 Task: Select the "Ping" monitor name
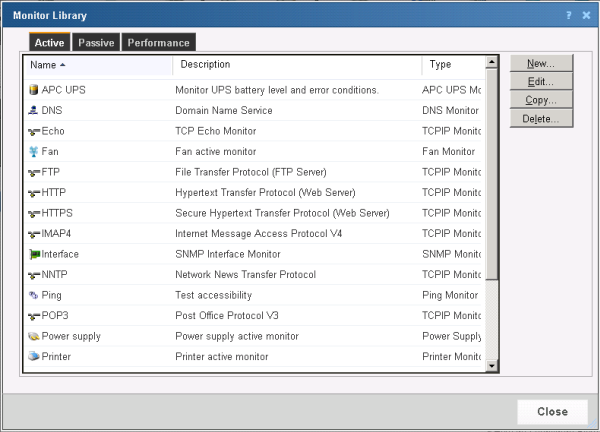[52, 295]
